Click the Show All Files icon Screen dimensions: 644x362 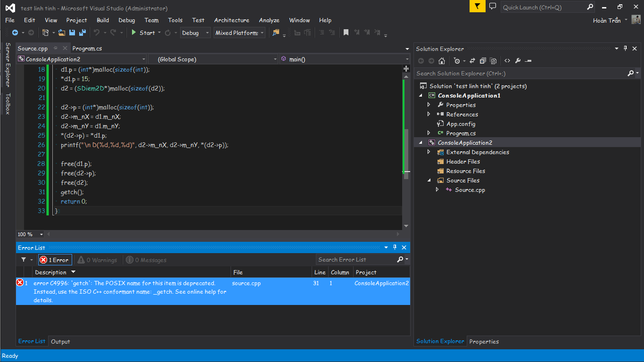pos(493,61)
